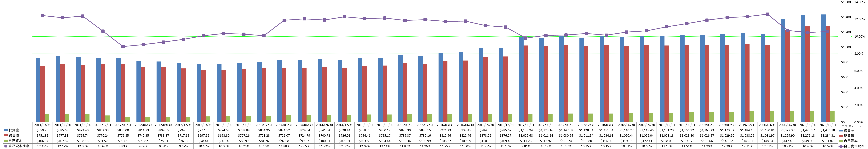This screenshot has width=868, height=149.
Task: Click the red total liabilities bar for 2020/06/30
Action: (x=787, y=76)
